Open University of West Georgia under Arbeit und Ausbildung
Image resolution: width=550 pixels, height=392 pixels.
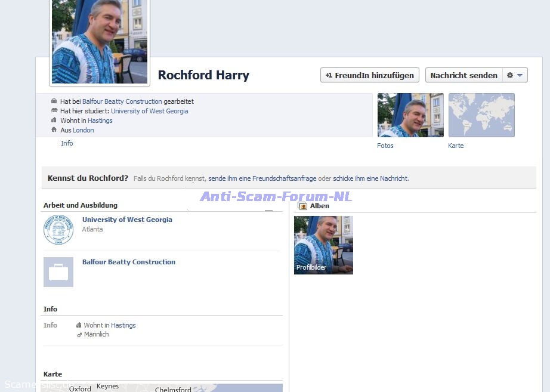pos(127,220)
